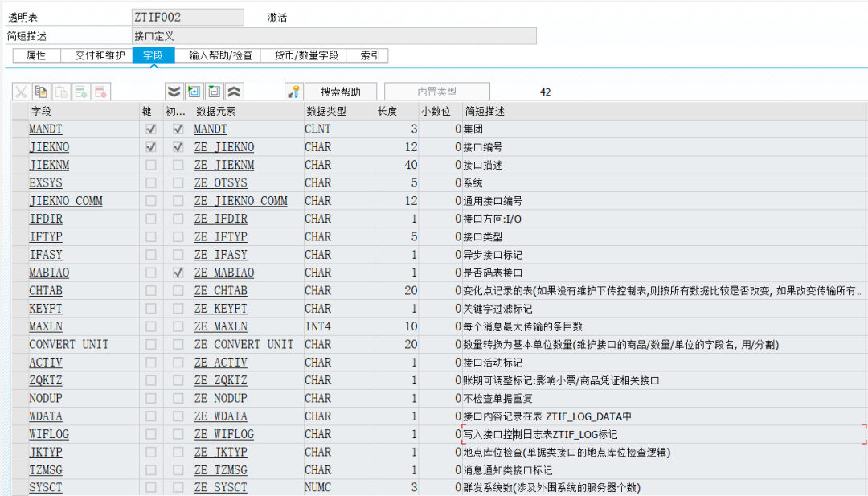Enable the key checkbox for EXSYS

150,182
